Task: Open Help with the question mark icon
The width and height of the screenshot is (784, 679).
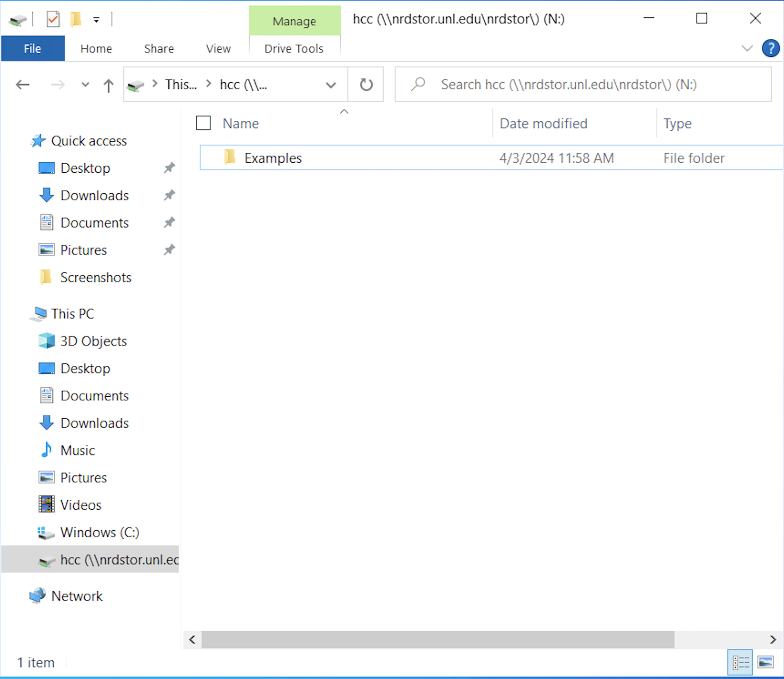Action: coord(770,48)
